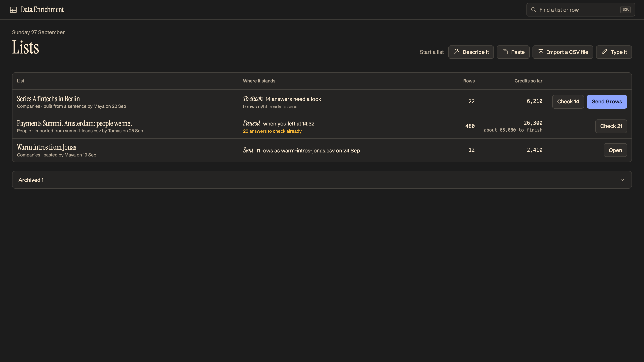Click the Sunday 27 September date
The width and height of the screenshot is (644, 362).
point(38,32)
